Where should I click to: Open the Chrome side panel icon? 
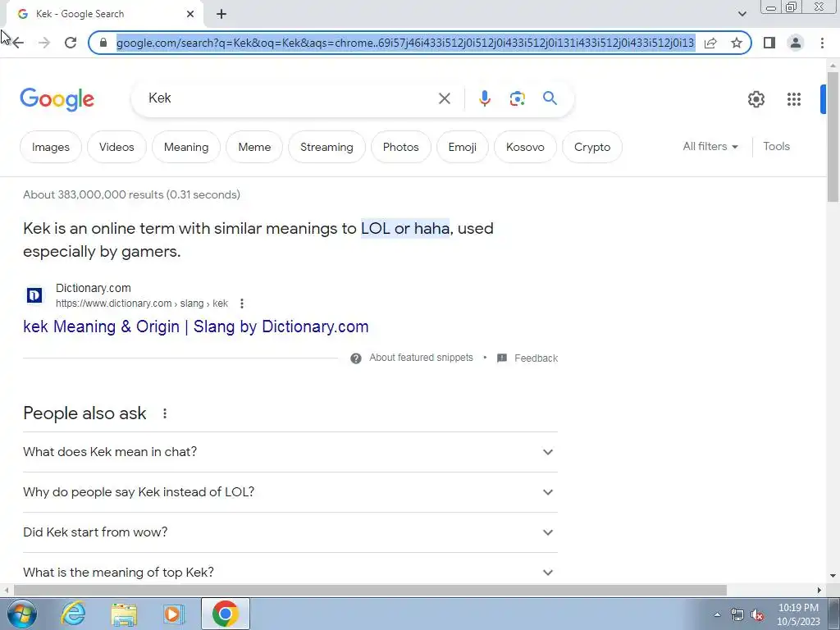769,43
